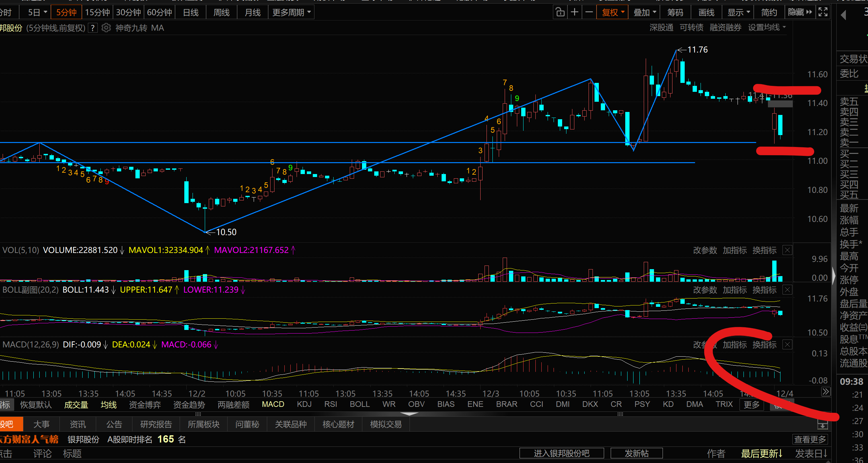The image size is (868, 463).
Task: Switch to 日线 daily chart tab
Action: coord(191,13)
